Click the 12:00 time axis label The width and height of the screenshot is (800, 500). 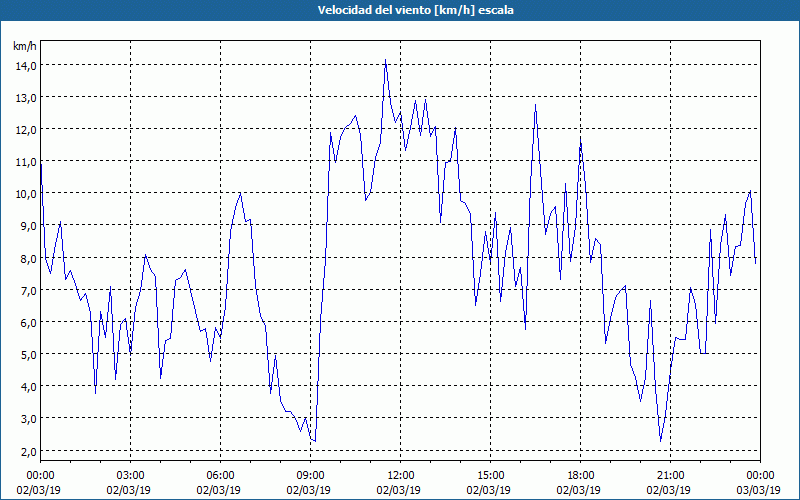click(401, 476)
